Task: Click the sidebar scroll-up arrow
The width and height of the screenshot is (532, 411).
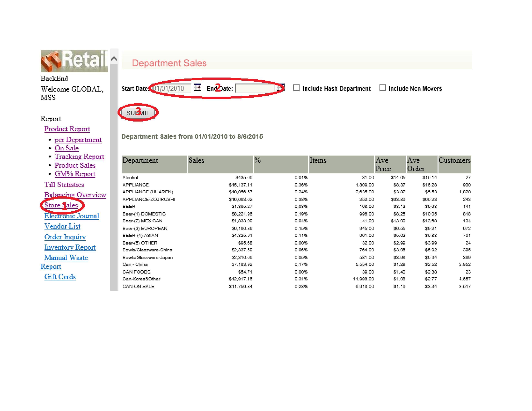Action: click(114, 59)
